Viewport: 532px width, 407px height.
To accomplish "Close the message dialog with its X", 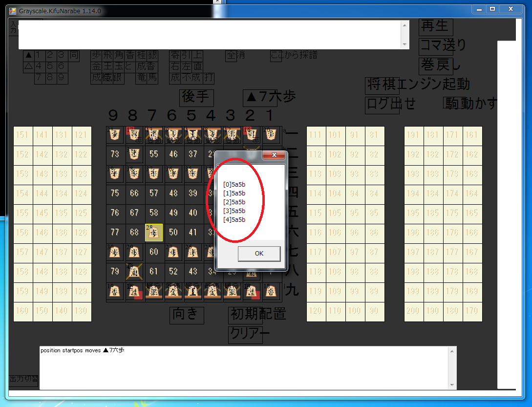I will [x=274, y=155].
